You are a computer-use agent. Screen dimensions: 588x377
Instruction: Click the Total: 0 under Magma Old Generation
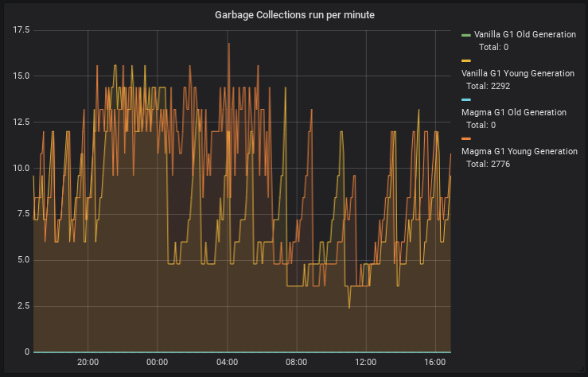(481, 125)
